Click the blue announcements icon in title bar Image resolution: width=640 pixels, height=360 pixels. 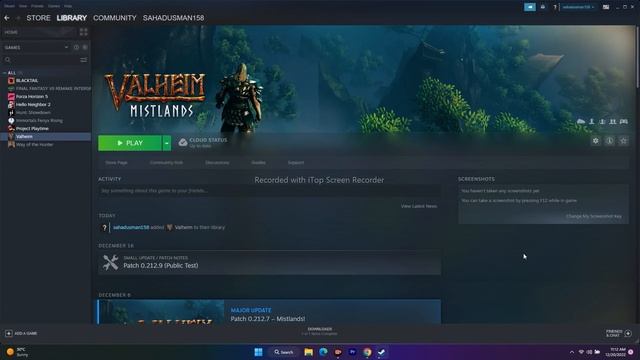coord(530,7)
